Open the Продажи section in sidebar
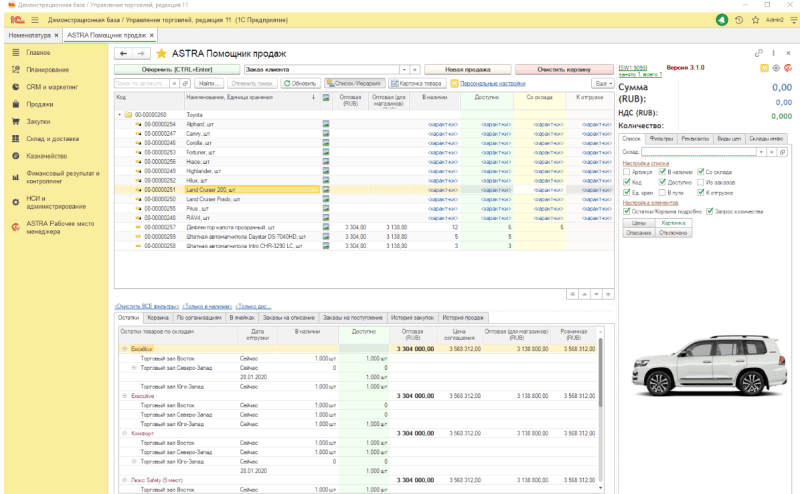The width and height of the screenshot is (800, 494). [40, 103]
